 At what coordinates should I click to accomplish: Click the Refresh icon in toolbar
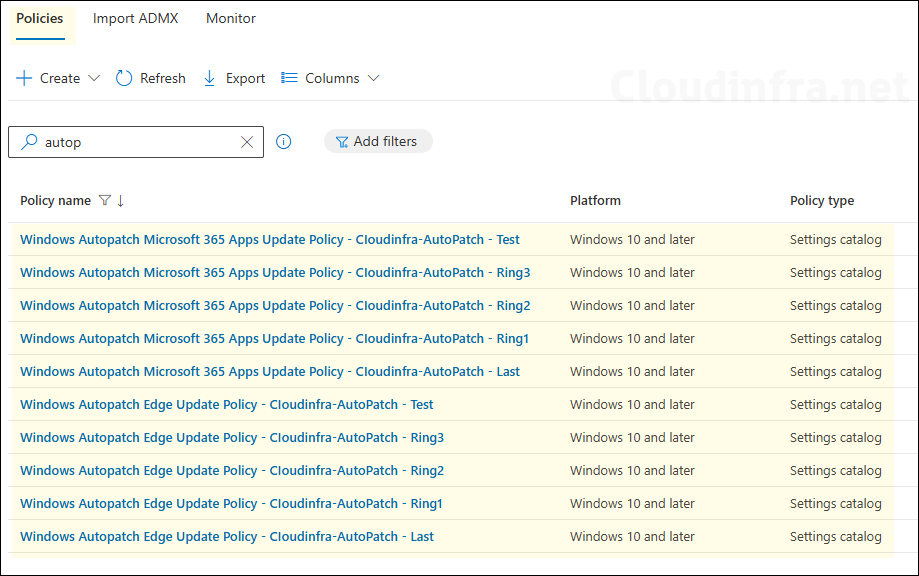pyautogui.click(x=124, y=78)
